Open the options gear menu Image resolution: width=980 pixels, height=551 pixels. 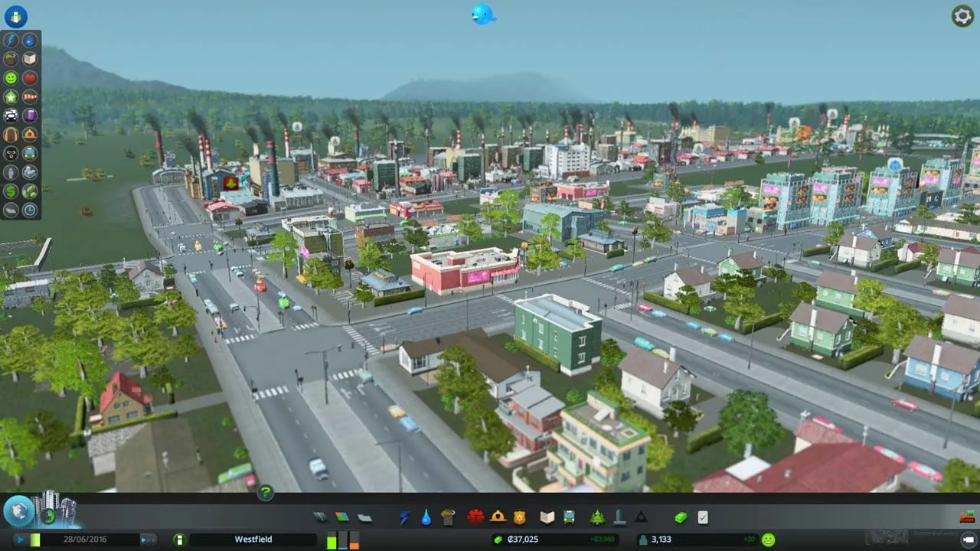(962, 15)
